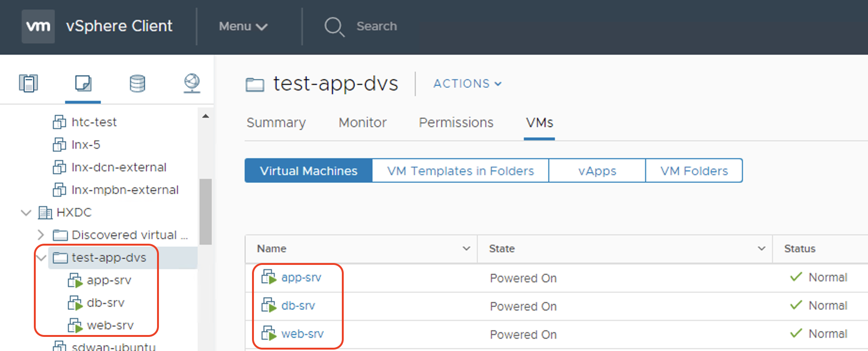Image resolution: width=868 pixels, height=351 pixels.
Task: Expand the Discovered virtual folder
Action: 41,235
